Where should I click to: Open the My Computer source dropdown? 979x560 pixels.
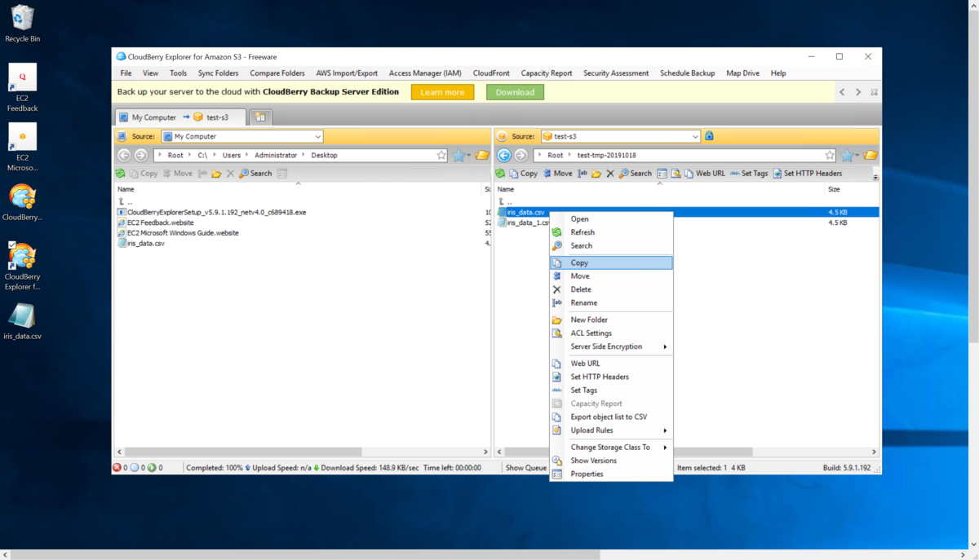point(317,137)
